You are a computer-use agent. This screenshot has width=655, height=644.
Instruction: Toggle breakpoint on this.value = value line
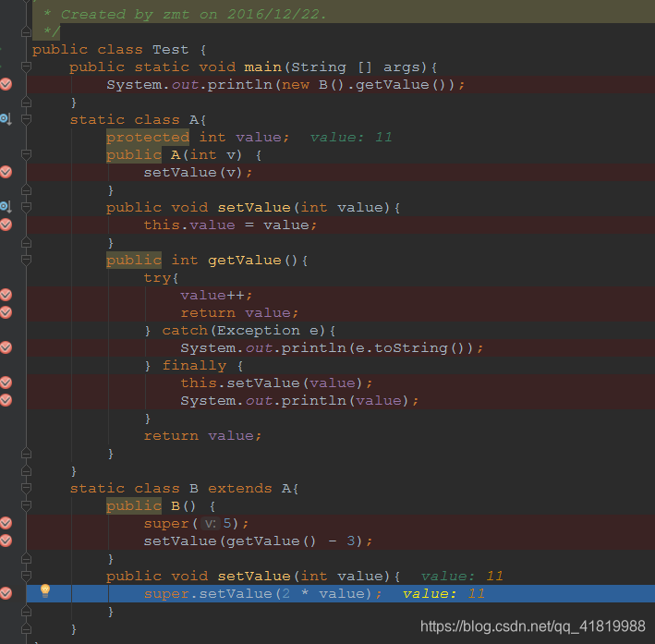(x=6, y=225)
